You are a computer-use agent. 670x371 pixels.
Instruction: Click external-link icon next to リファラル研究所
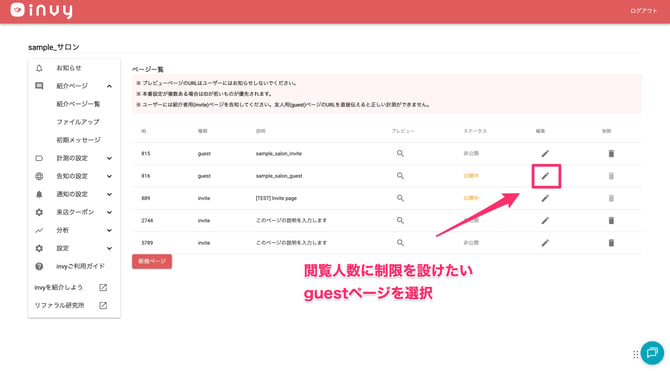click(103, 305)
